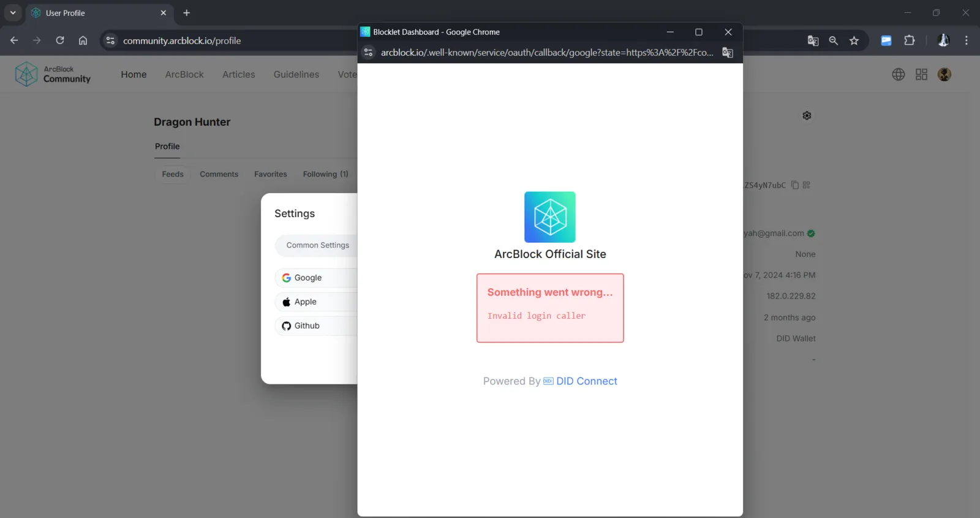Open a new browser tab

pos(187,13)
